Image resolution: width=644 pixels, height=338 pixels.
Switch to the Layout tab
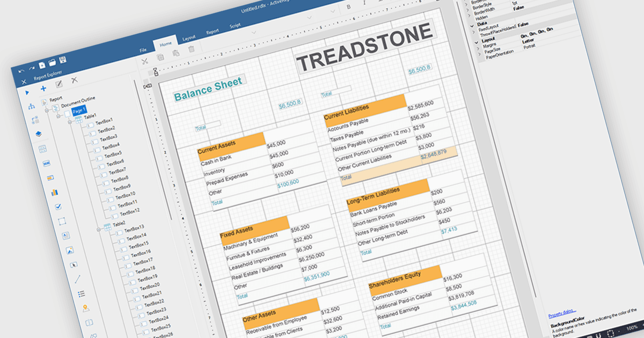[x=189, y=38]
